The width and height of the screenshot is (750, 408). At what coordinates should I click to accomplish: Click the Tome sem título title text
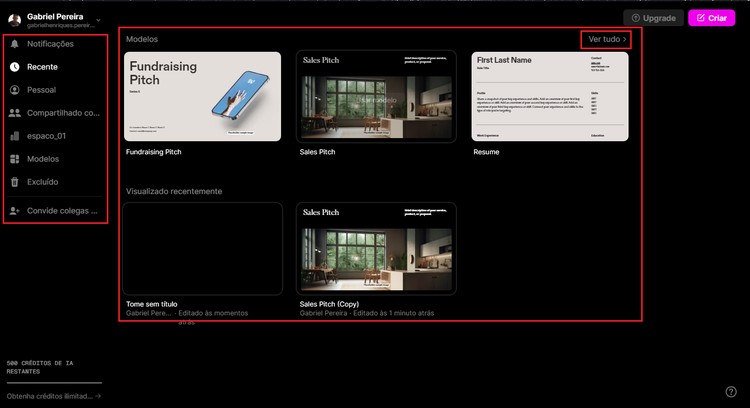[x=152, y=304]
